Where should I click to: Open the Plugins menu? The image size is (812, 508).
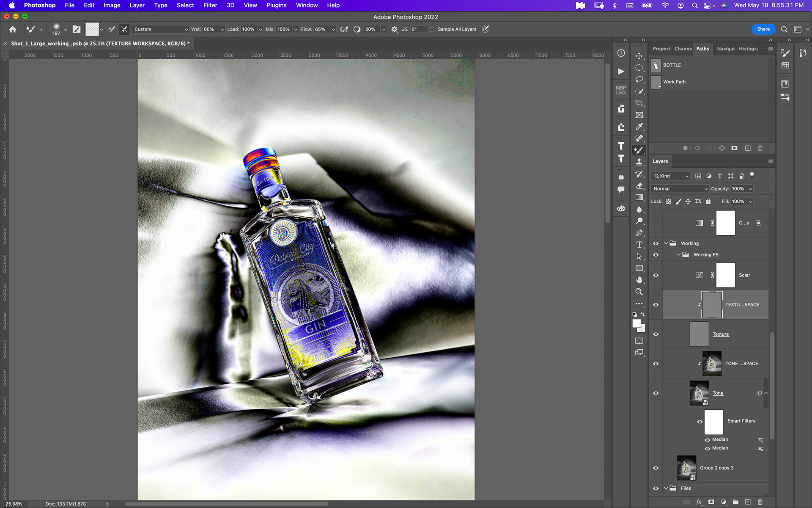(276, 6)
